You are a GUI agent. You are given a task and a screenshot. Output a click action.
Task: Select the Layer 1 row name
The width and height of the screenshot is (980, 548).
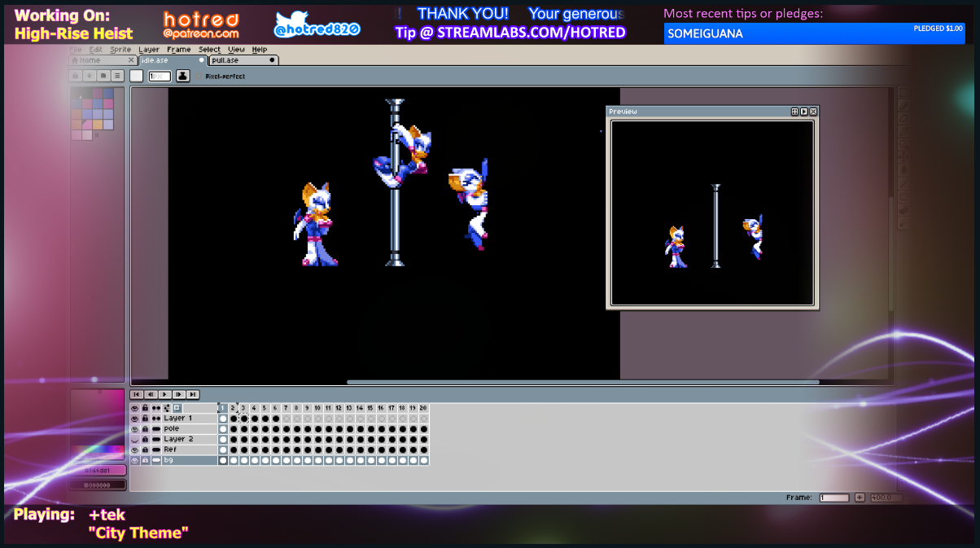[x=190, y=419]
